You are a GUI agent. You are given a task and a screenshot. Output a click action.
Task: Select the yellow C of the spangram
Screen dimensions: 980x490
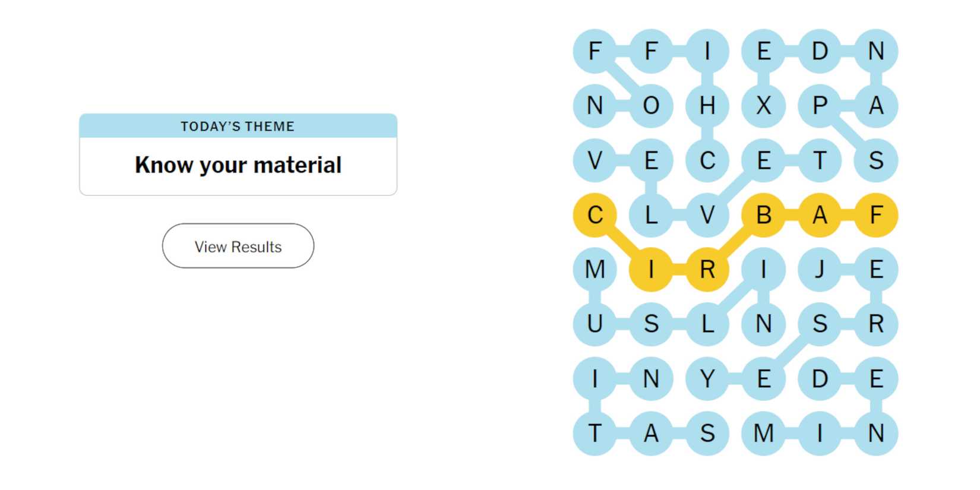click(x=595, y=215)
